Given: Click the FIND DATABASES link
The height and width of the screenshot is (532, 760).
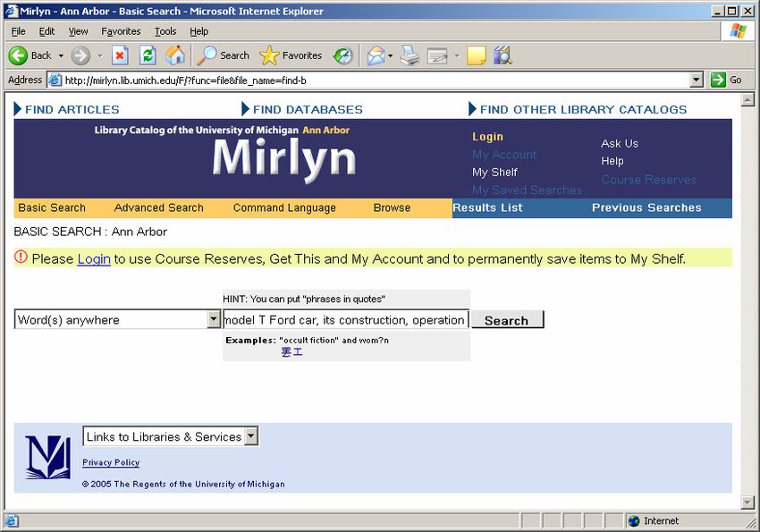Looking at the screenshot, I should pos(308,109).
